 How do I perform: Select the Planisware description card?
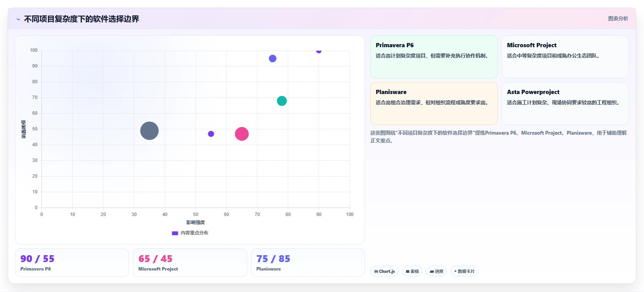434,104
